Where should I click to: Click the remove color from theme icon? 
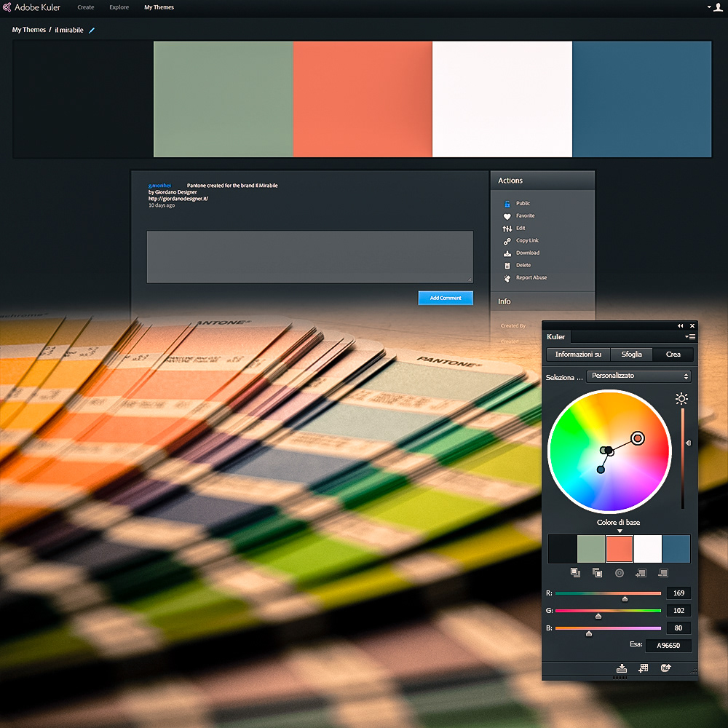tap(663, 573)
